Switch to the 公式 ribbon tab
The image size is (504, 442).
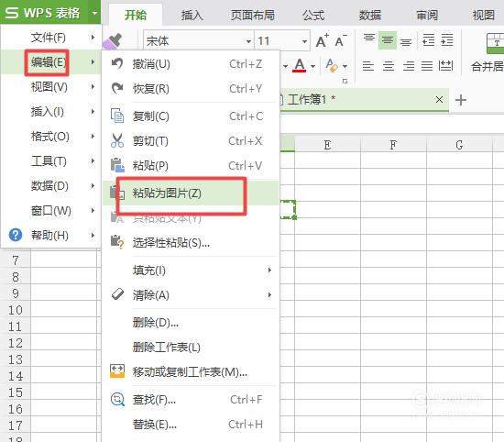(313, 15)
